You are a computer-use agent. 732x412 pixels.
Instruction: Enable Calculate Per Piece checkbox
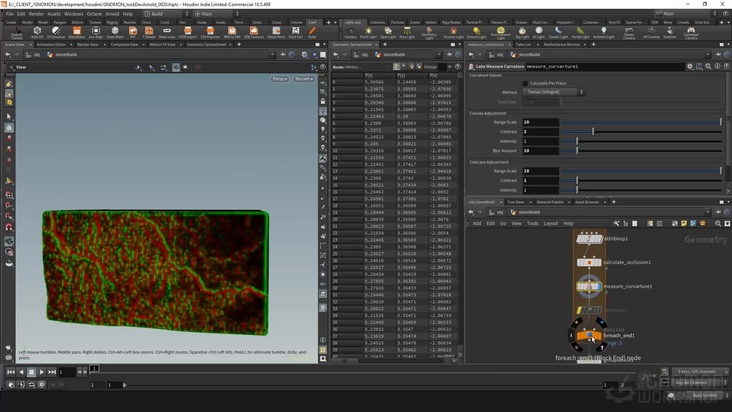525,83
